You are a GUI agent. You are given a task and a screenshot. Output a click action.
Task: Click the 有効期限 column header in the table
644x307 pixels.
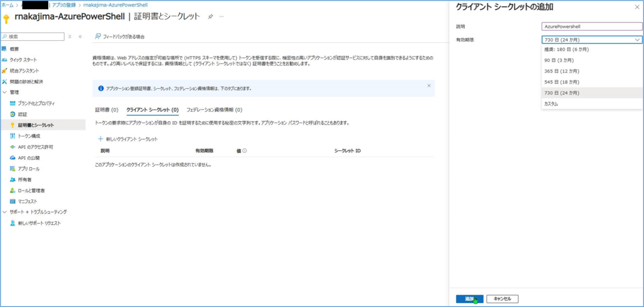click(x=204, y=151)
